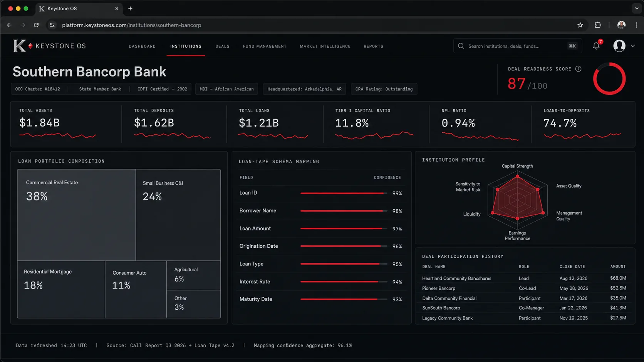Click the CRA Rating: Outstanding tag
644x362 pixels.
coord(384,89)
